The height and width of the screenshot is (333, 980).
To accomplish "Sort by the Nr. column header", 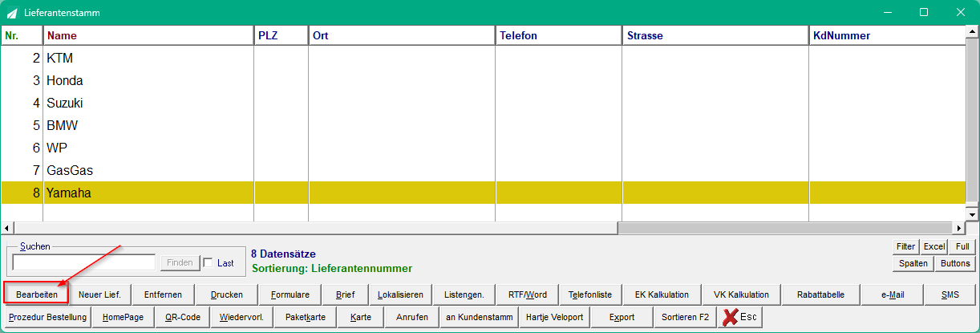I will coord(22,35).
